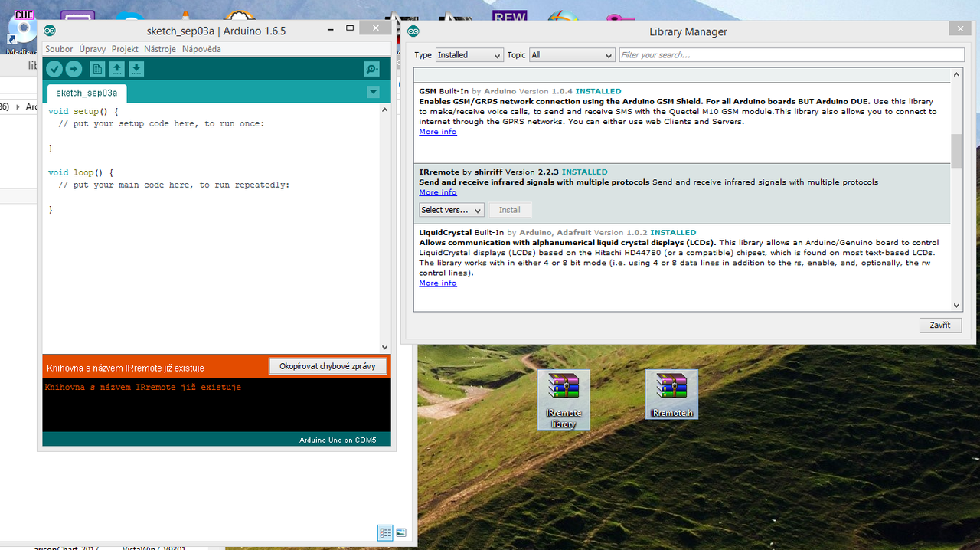The height and width of the screenshot is (550, 980).
Task: Click the Install button for IRremote
Action: click(510, 210)
